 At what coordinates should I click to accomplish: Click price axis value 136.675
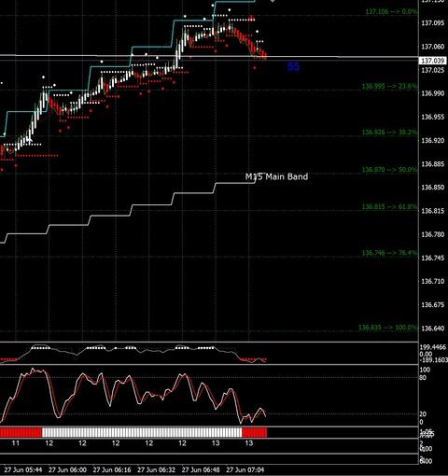pos(433,305)
